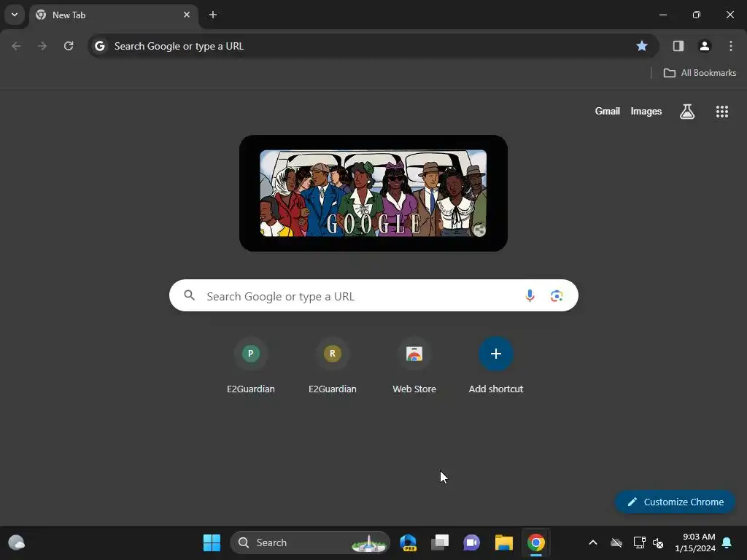Open the notifications bell
The image size is (747, 560).
[727, 542]
